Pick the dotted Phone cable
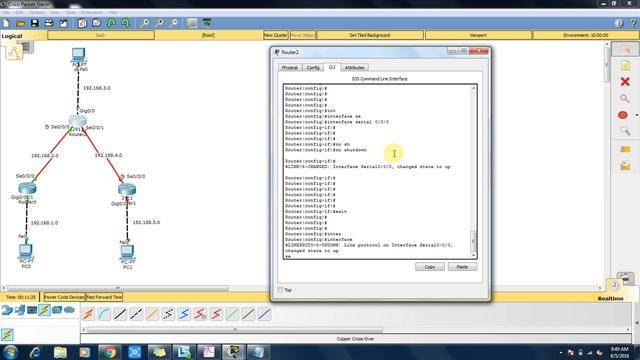 tap(168, 314)
